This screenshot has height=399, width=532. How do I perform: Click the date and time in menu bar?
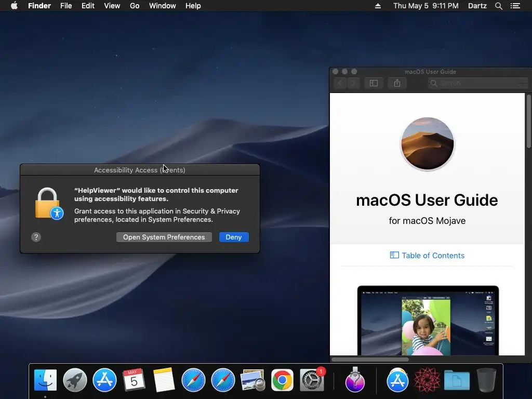[x=426, y=6]
